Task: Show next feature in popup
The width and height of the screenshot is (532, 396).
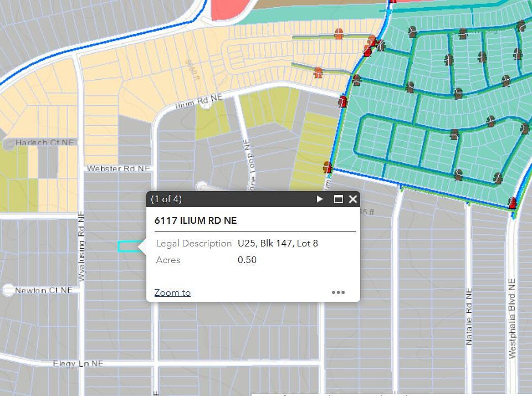Action: pos(319,199)
